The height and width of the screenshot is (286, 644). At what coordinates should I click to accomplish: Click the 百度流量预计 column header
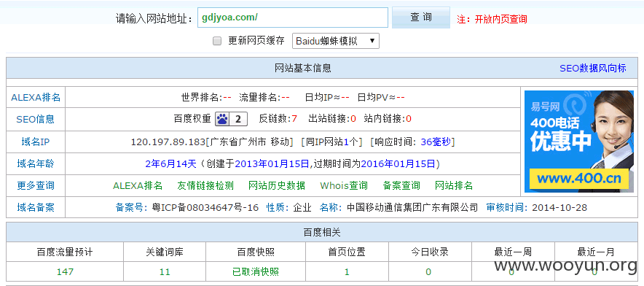click(x=65, y=252)
